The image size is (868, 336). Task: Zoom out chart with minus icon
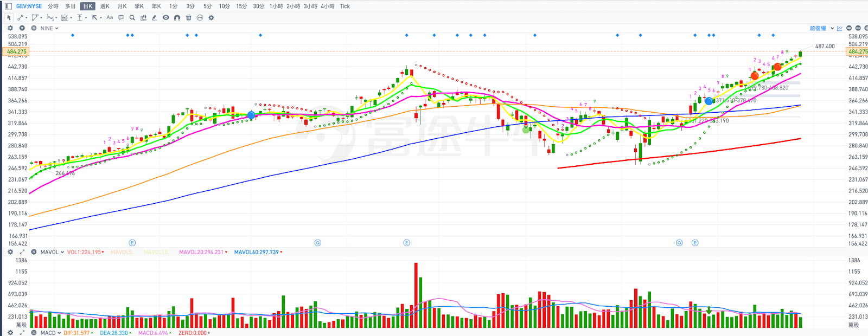pyautogui.click(x=858, y=28)
